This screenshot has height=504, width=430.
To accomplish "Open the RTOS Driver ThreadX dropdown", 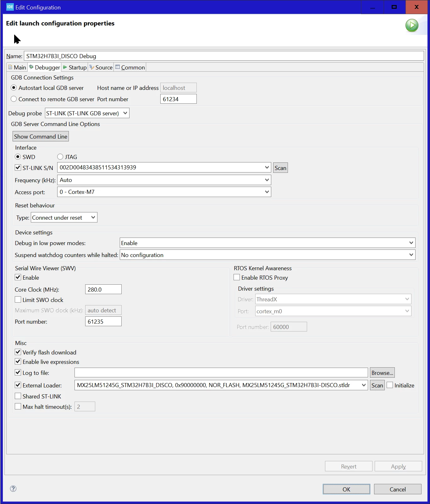I will 333,299.
